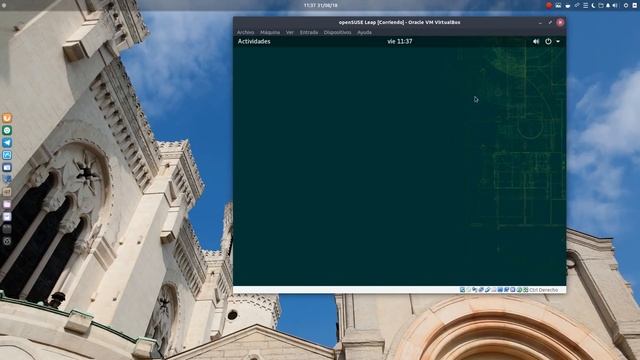Minimize the openSUSE Leap VirtualBox window
This screenshot has width=640, height=360.
(x=540, y=22)
